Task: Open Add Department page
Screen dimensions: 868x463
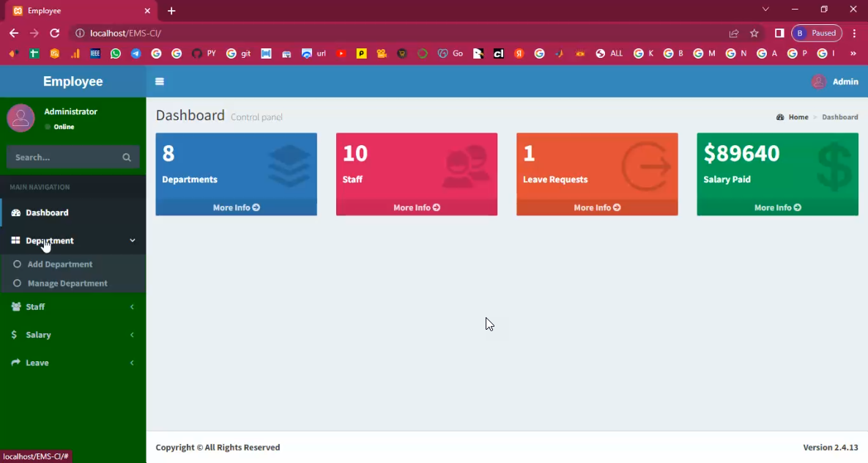Action: coord(60,264)
